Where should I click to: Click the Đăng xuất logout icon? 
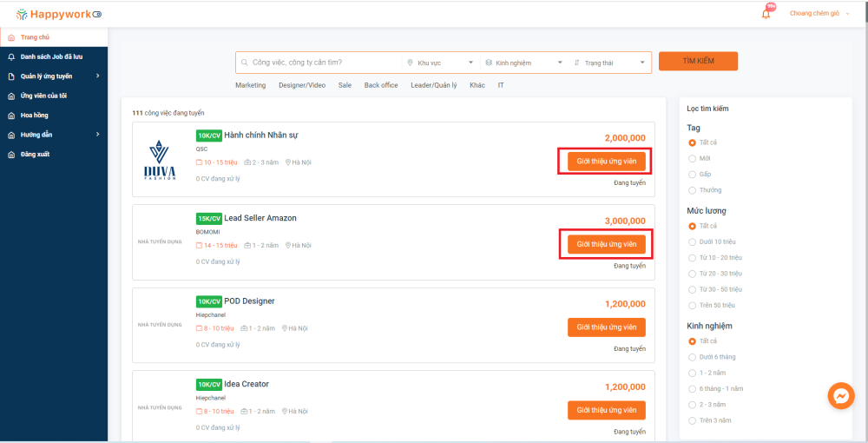tap(11, 155)
